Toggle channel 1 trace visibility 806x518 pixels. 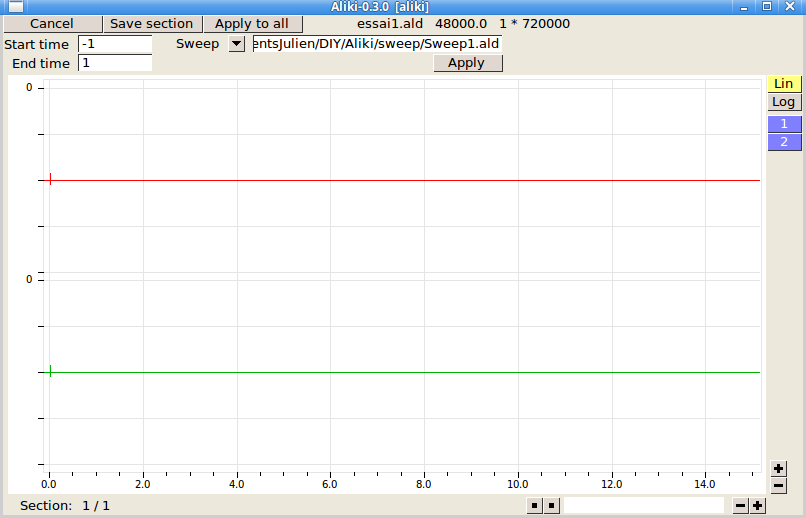[x=784, y=124]
